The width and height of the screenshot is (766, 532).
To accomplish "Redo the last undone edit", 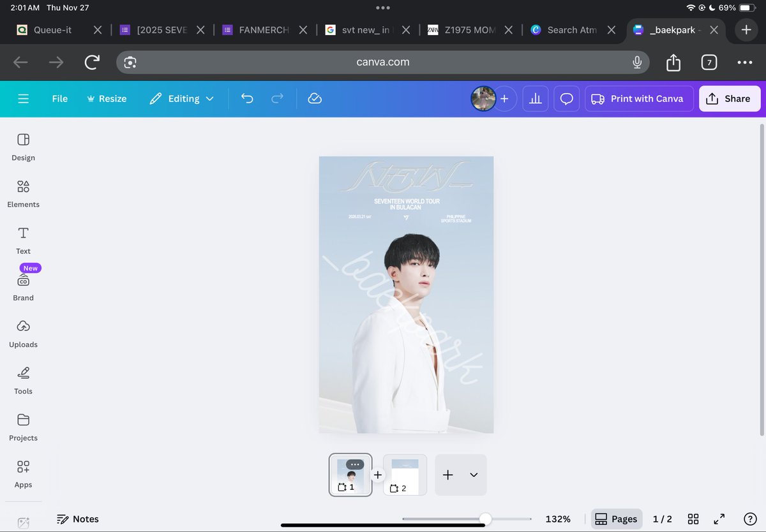I will 277,99.
